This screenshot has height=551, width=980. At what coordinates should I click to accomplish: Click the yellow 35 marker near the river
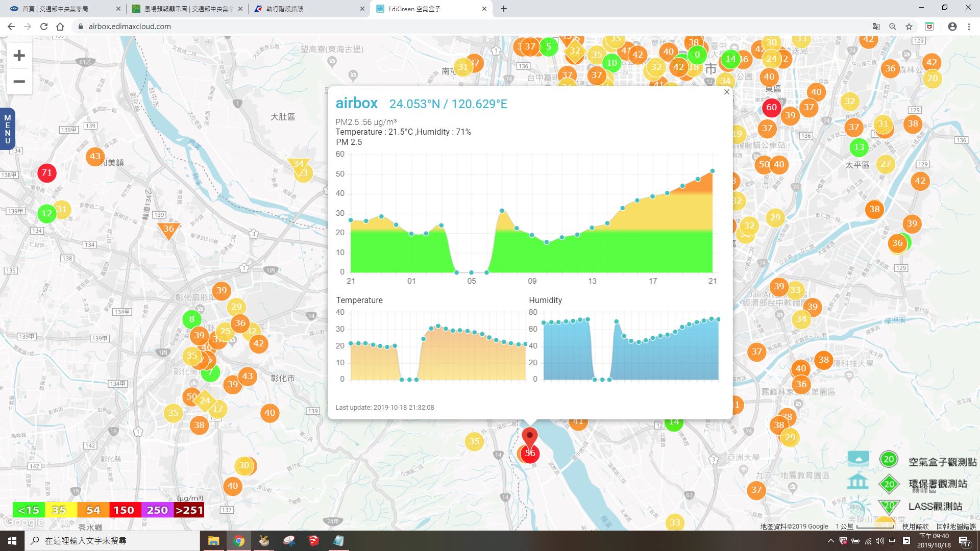pos(474,442)
